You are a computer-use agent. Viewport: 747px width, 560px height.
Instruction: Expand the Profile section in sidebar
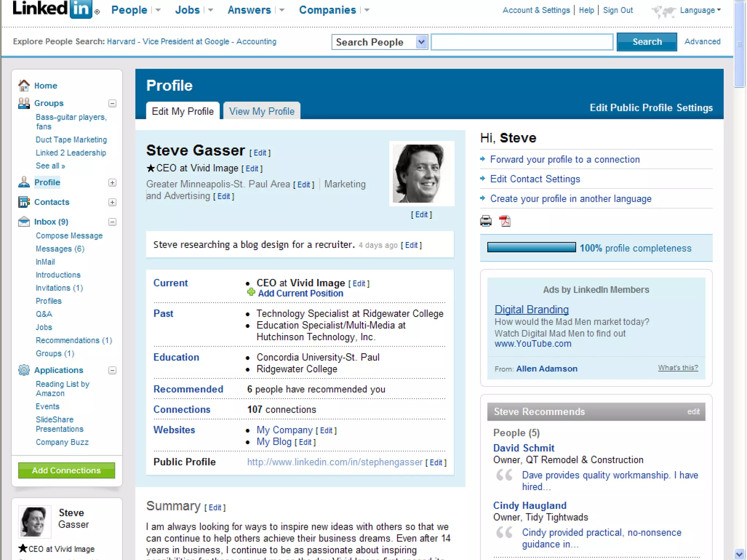coord(112,183)
